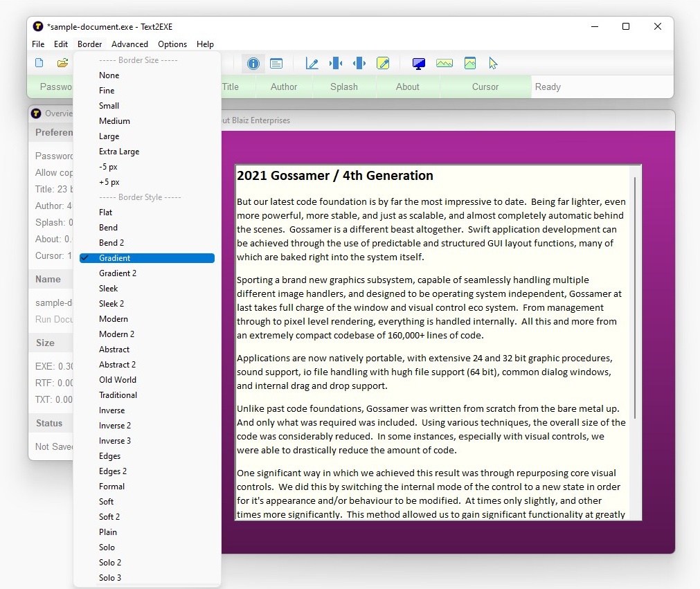Click the blue info circle icon
The image size is (700, 589).
pyautogui.click(x=253, y=64)
